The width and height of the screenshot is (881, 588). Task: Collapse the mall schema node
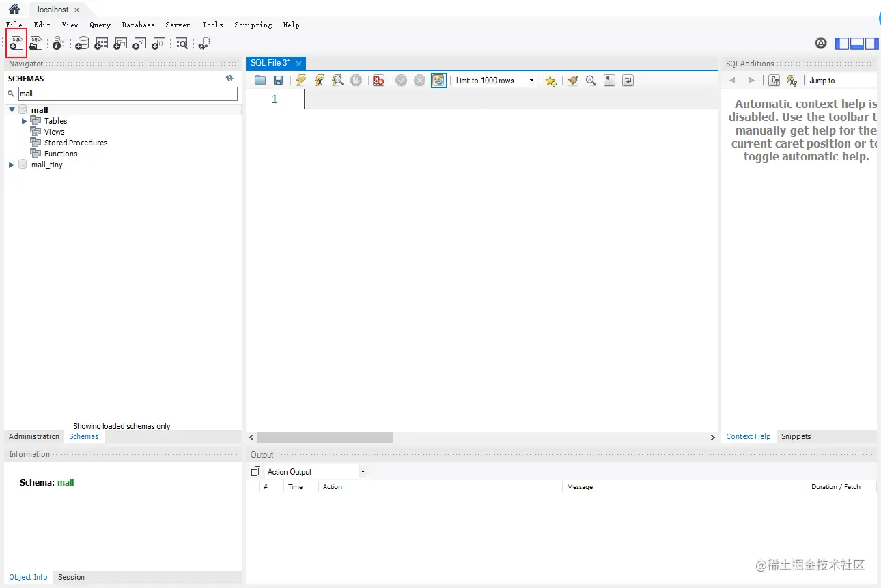[12, 110]
